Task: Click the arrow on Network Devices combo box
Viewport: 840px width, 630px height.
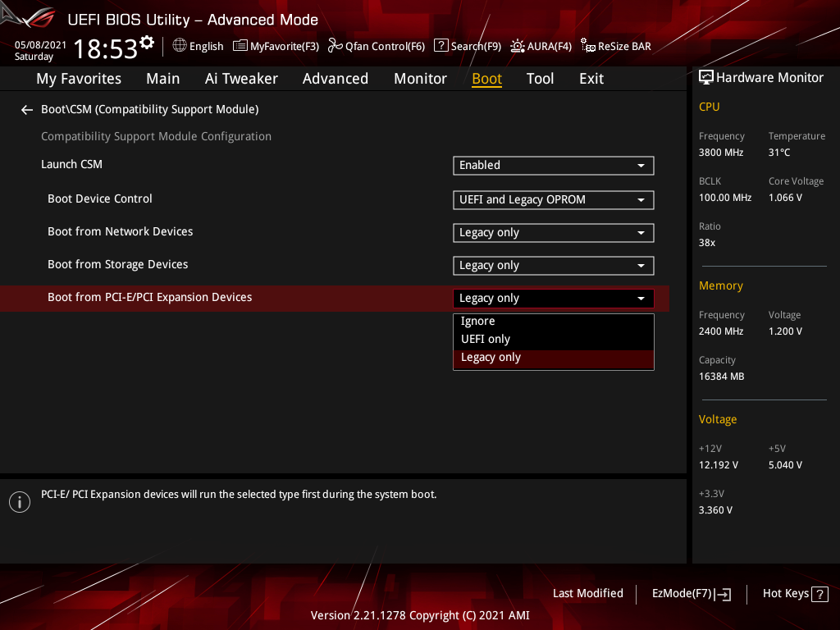Action: click(641, 233)
